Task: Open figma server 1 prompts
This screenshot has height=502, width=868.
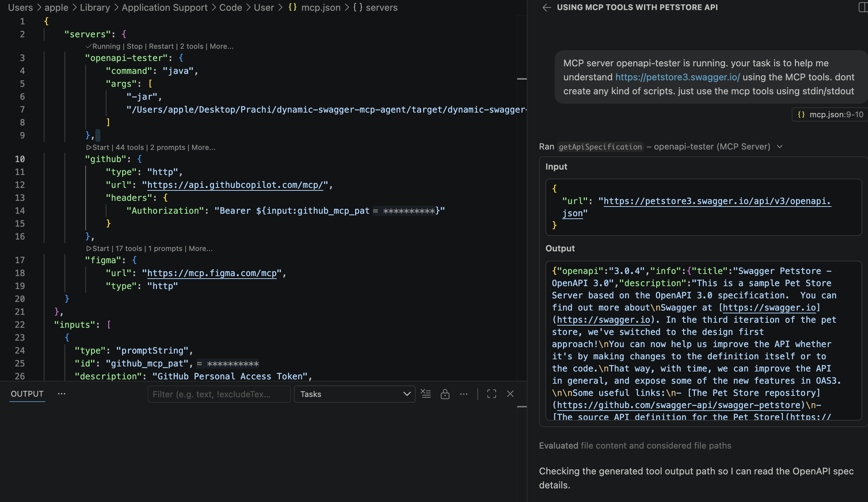Action: [165, 248]
